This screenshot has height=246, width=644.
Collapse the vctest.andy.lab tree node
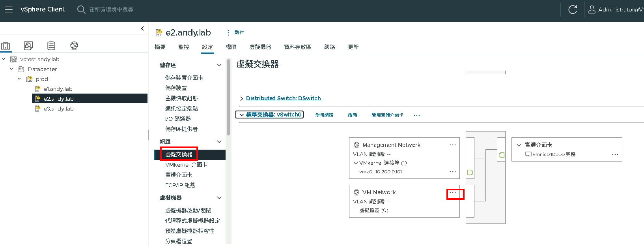click(x=4, y=59)
